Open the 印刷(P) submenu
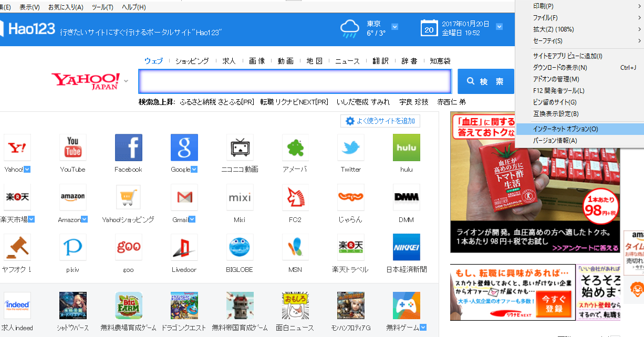 pos(580,6)
